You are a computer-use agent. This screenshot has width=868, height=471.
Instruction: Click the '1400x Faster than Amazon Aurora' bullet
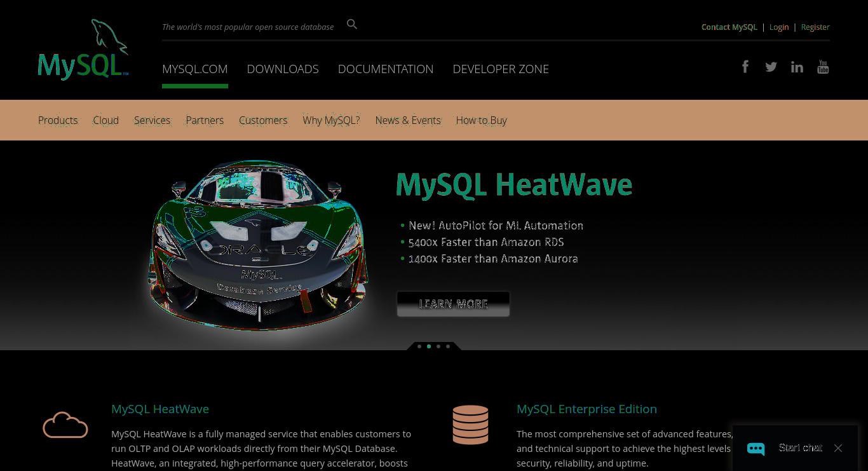493,259
